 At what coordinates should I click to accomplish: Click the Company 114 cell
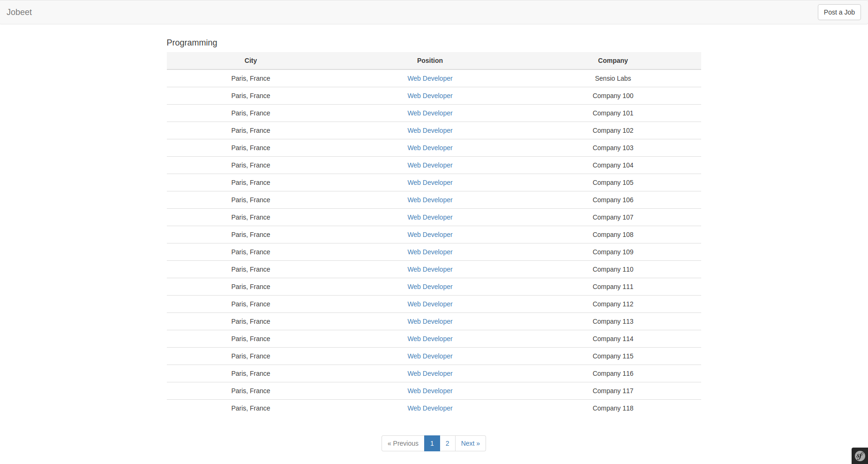pyautogui.click(x=613, y=339)
